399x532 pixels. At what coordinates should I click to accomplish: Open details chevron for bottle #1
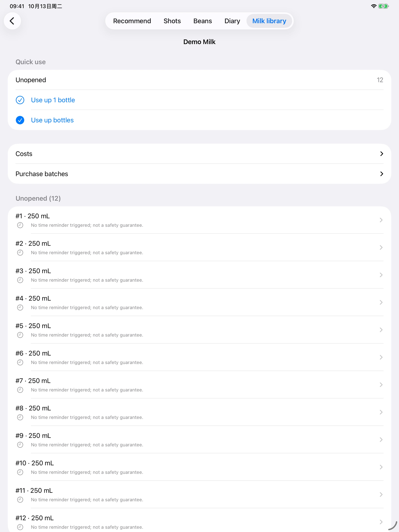381,220
